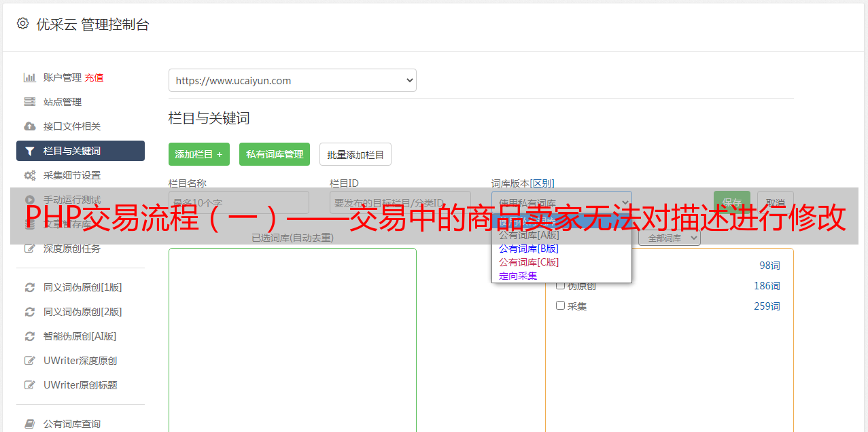Screen dimensions: 868x432
Task: Open the 同义词伪原创[2版] sidebar item
Action: tap(82, 312)
